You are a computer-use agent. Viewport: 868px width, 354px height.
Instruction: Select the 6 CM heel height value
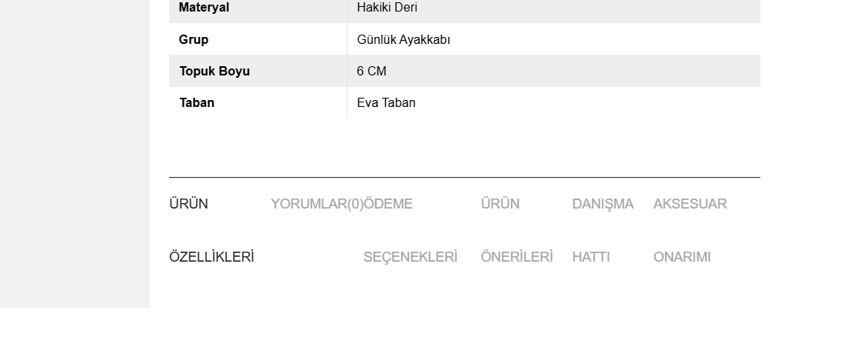pos(371,72)
